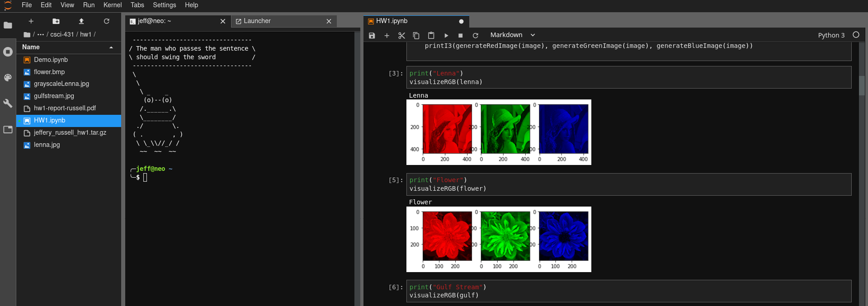Screen dimensions: 868x306
Task: Sort files by Name column header
Action: point(31,47)
